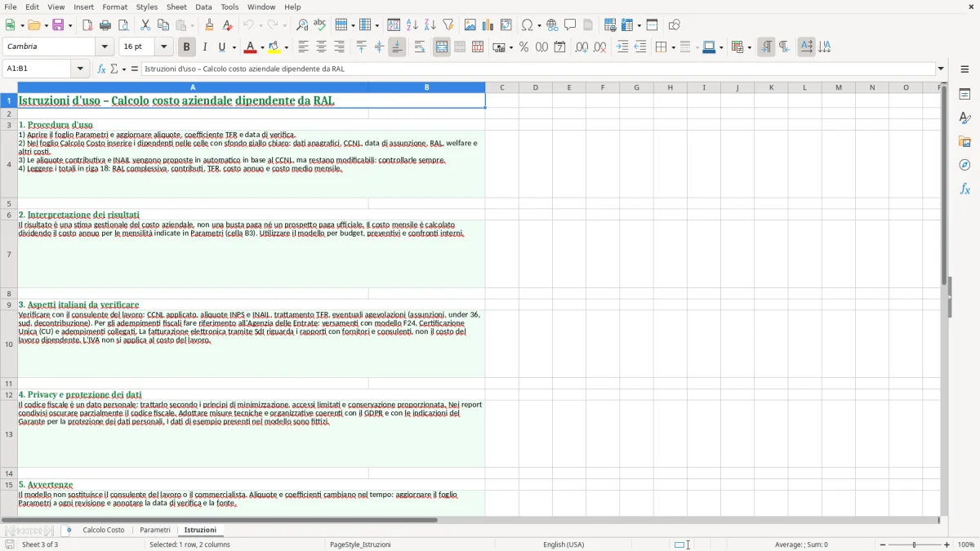The width and height of the screenshot is (980, 551).
Task: Open the font color dropdown arrow
Action: tap(262, 47)
